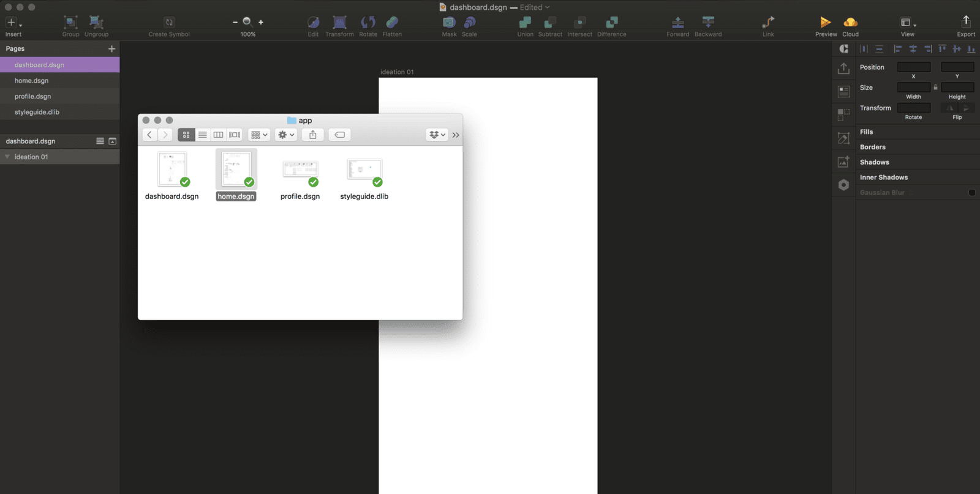980x494 pixels.
Task: Click the Export toolbar icon
Action: coord(966,22)
